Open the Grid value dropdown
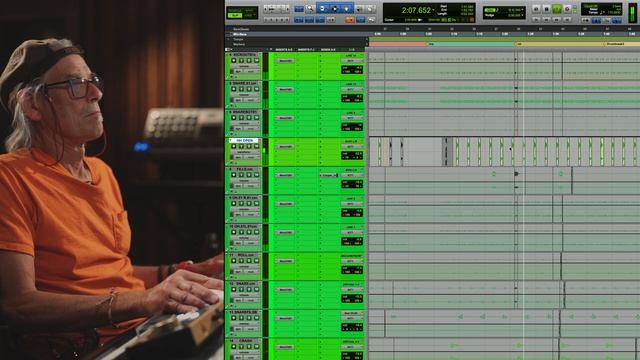 pyautogui.click(x=523, y=10)
